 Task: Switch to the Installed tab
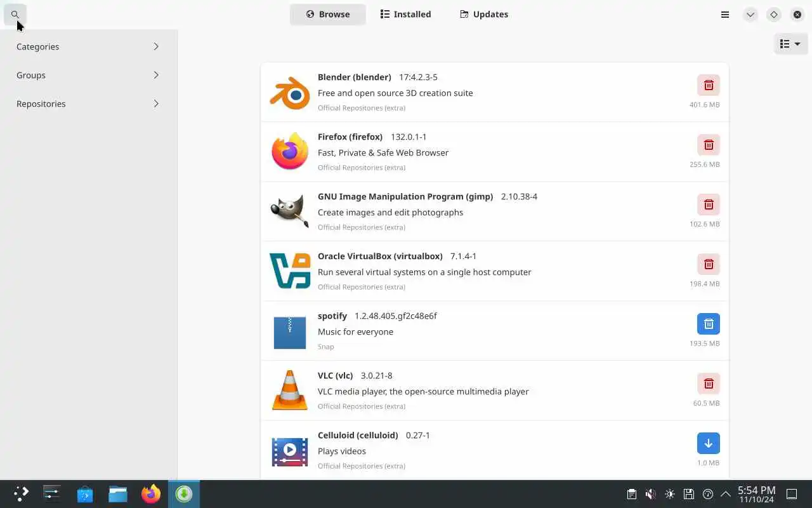click(x=405, y=14)
